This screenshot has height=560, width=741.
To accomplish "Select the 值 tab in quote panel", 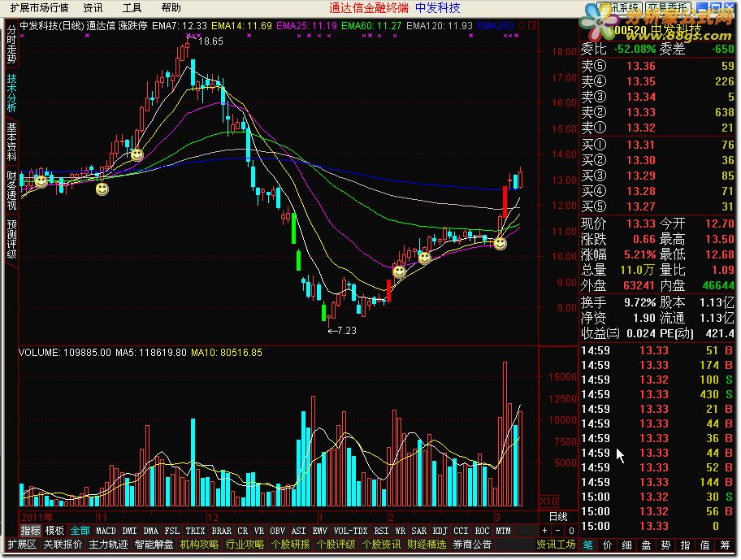I will click(x=704, y=545).
